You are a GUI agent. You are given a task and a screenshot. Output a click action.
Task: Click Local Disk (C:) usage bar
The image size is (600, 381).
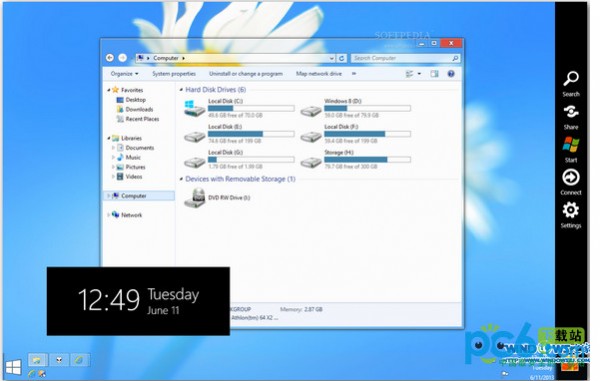point(251,108)
